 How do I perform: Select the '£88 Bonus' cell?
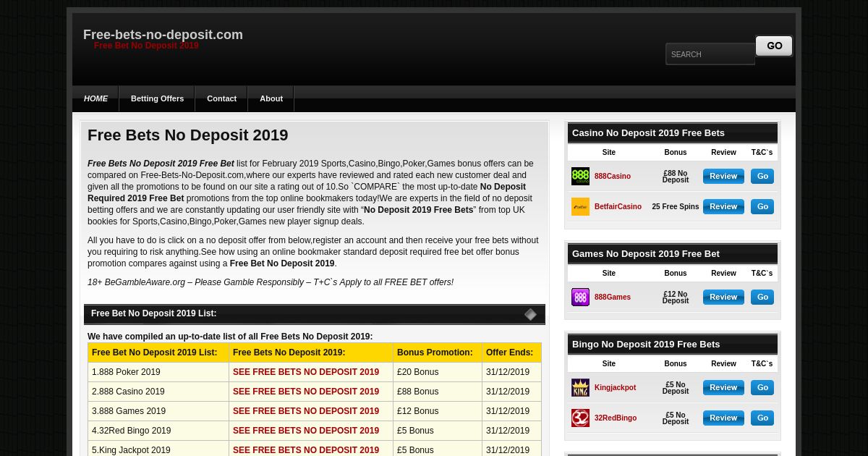click(x=438, y=392)
